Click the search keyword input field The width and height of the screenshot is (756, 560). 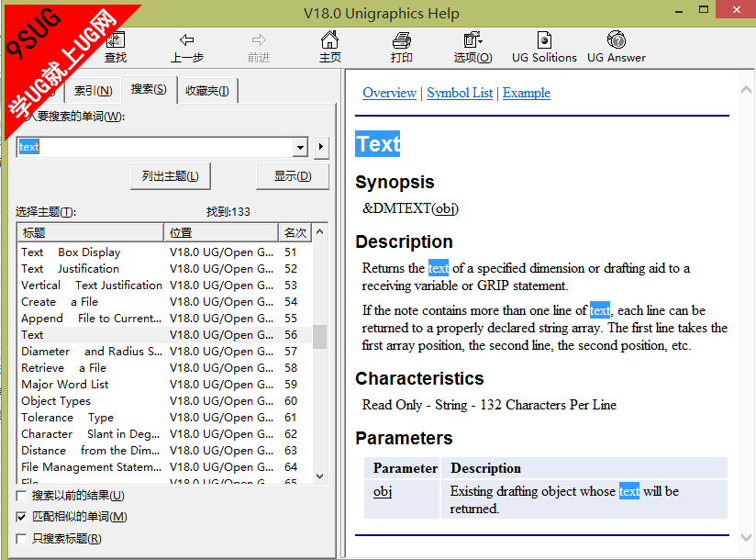click(x=155, y=147)
